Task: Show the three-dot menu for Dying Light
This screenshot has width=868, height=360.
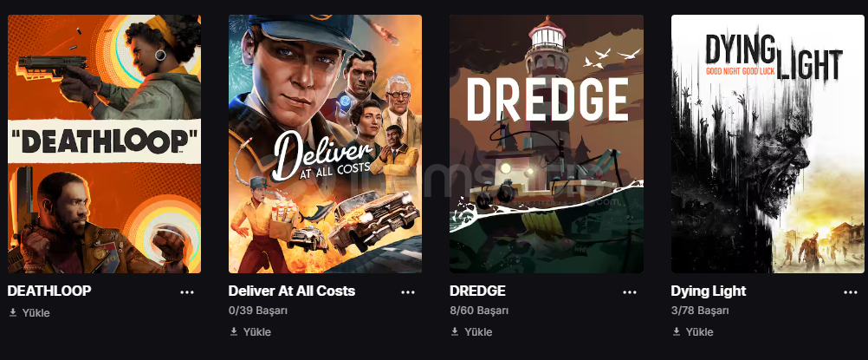Action: [851, 292]
